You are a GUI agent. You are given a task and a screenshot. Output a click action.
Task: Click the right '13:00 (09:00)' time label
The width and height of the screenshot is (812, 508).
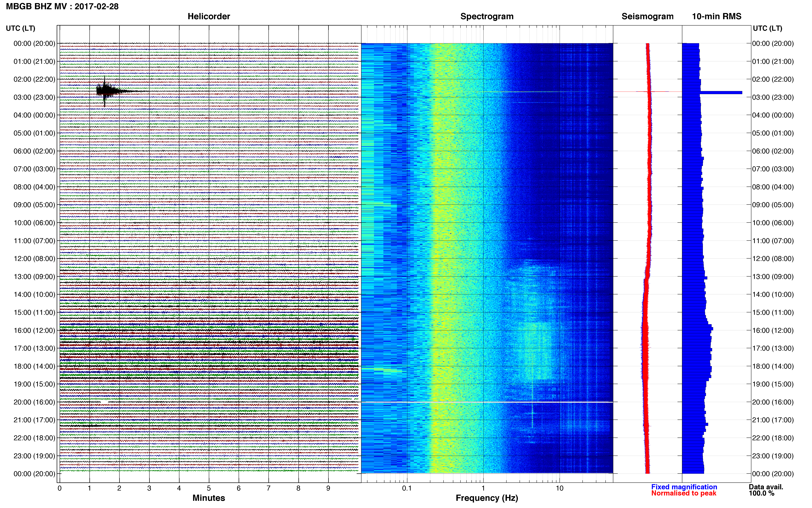point(773,277)
